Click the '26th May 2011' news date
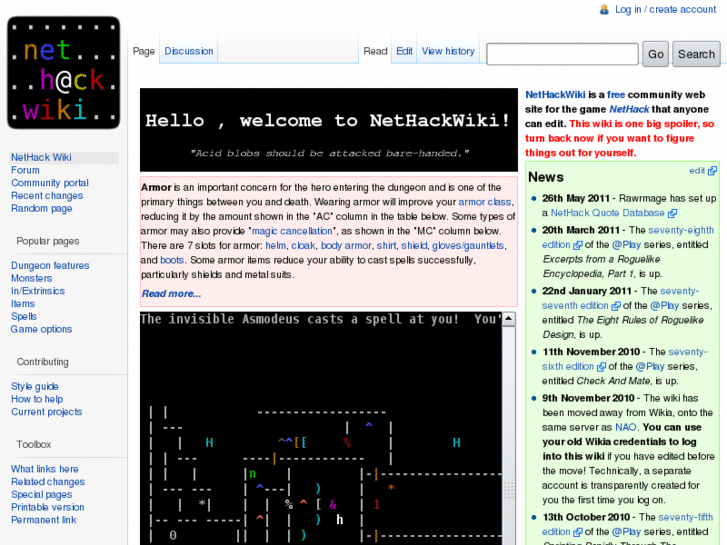This screenshot has height=545, width=727. point(575,199)
